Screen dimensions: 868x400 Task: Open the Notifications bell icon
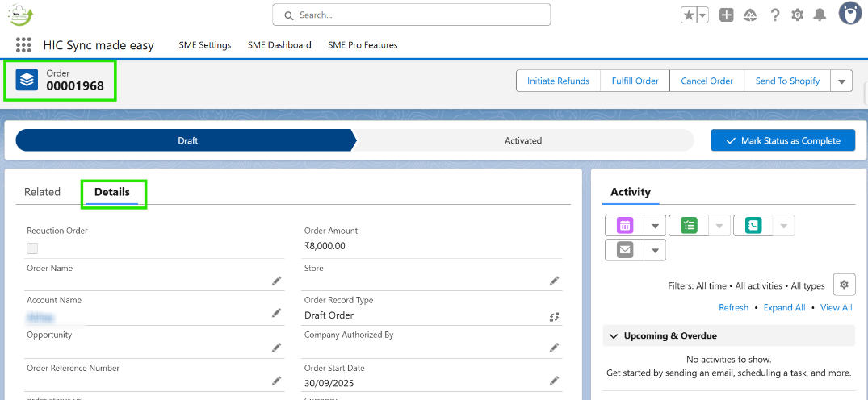[x=820, y=15]
